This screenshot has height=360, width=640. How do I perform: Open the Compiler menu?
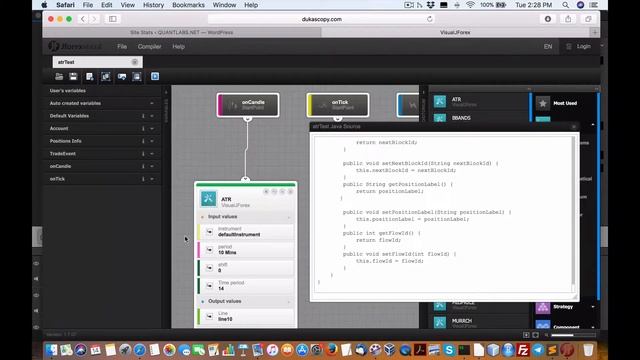[x=149, y=47]
